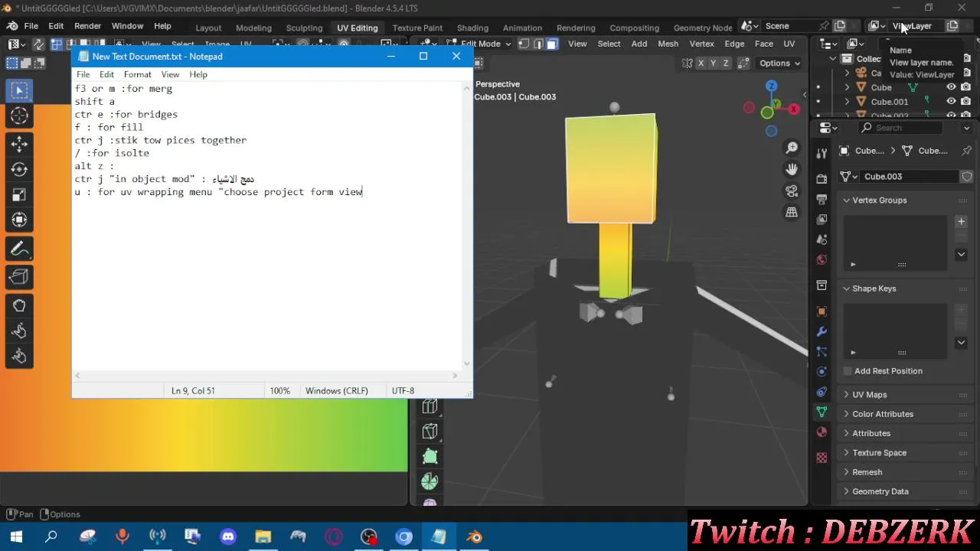Image resolution: width=980 pixels, height=551 pixels.
Task: Open the Edit Mode dropdown
Action: pos(480,44)
